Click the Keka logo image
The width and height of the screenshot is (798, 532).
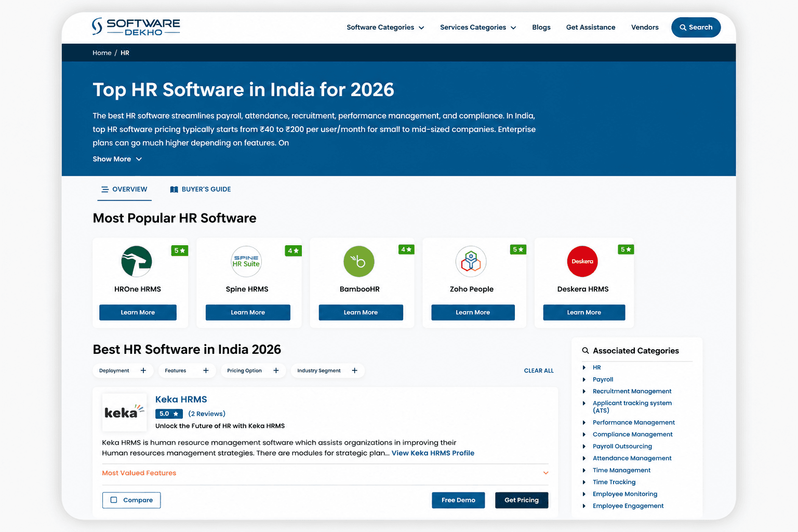124,412
